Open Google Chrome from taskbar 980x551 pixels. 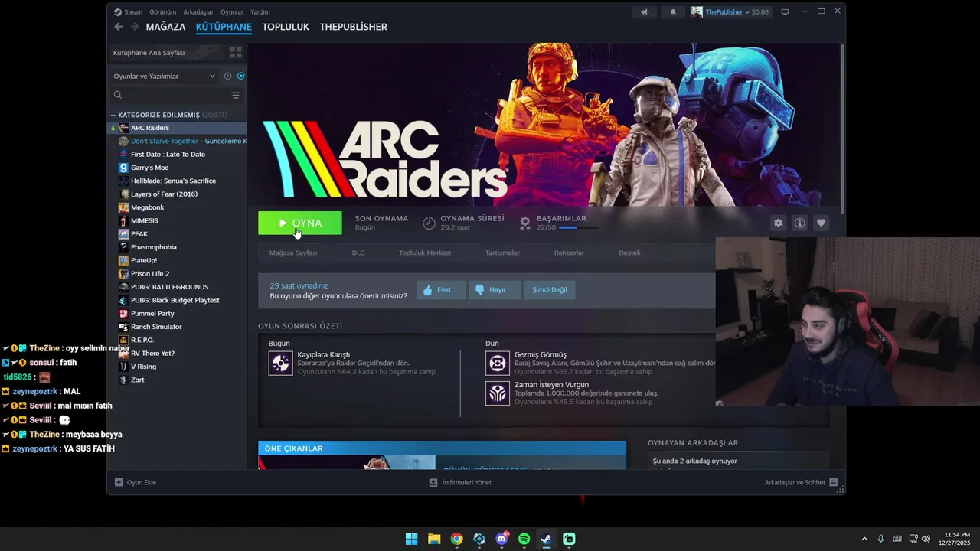click(456, 539)
